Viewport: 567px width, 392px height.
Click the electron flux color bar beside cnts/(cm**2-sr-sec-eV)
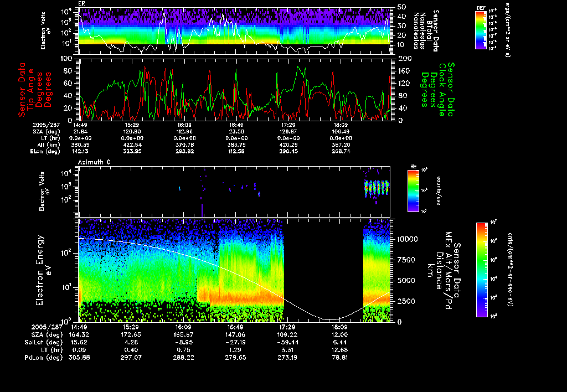[x=482, y=270]
